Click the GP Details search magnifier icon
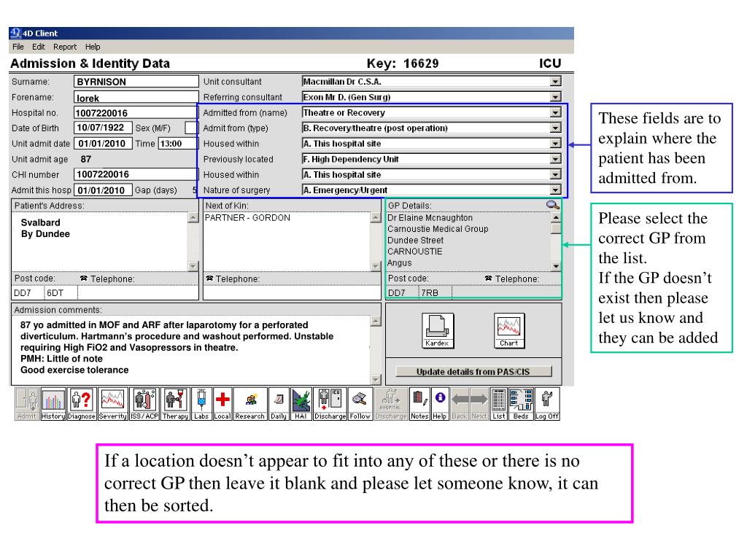747x560 pixels. 553,205
